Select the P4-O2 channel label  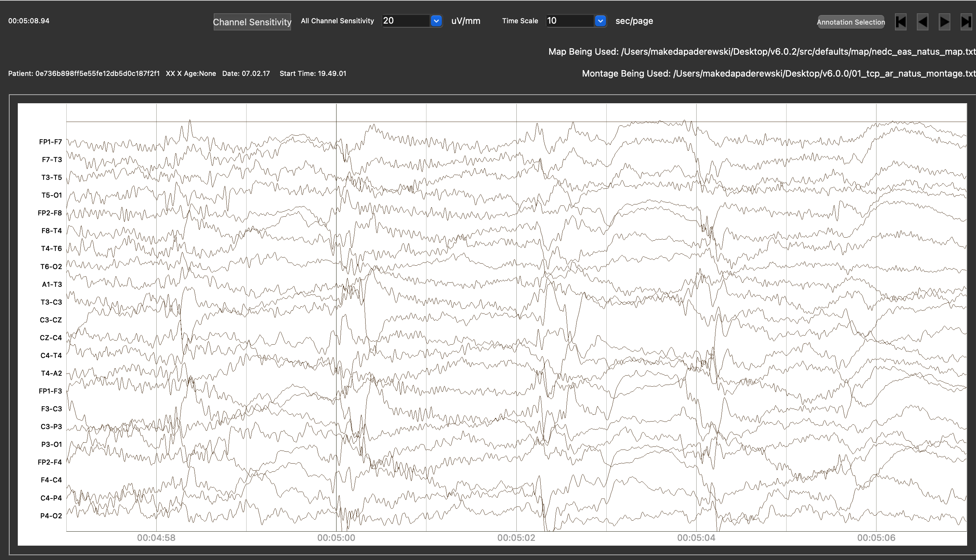click(x=51, y=516)
